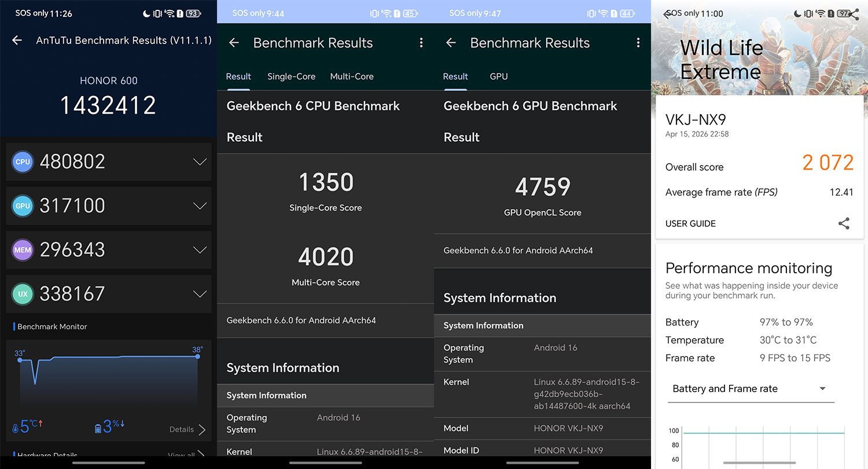Tap the Android 16 value in the CPU results
This screenshot has width=868, height=469.
pos(339,417)
